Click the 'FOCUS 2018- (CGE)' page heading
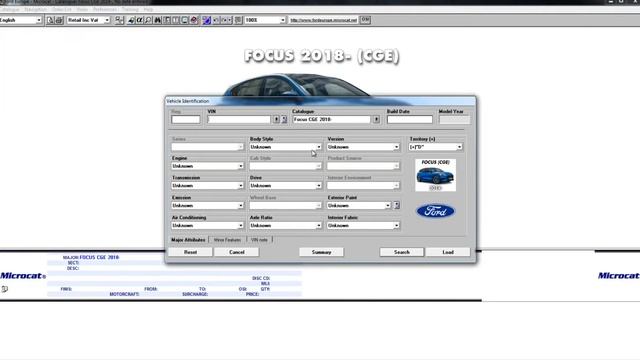The image size is (640, 360). tap(322, 56)
